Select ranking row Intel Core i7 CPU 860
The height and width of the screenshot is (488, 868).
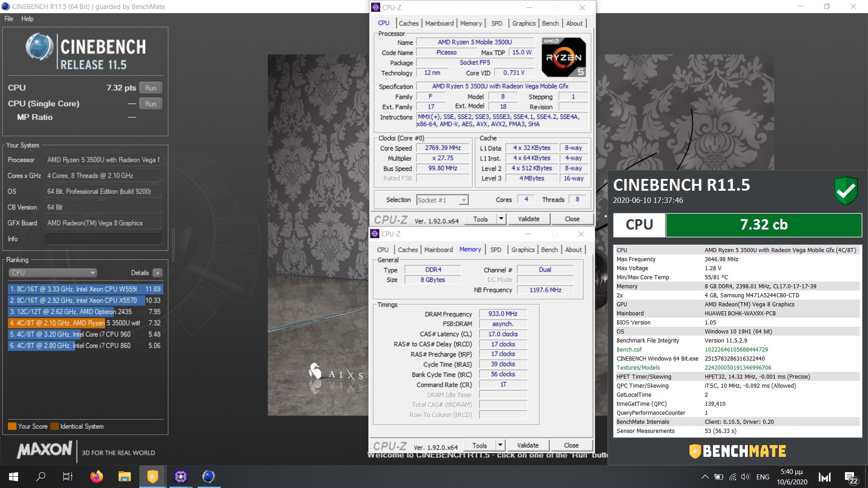85,345
